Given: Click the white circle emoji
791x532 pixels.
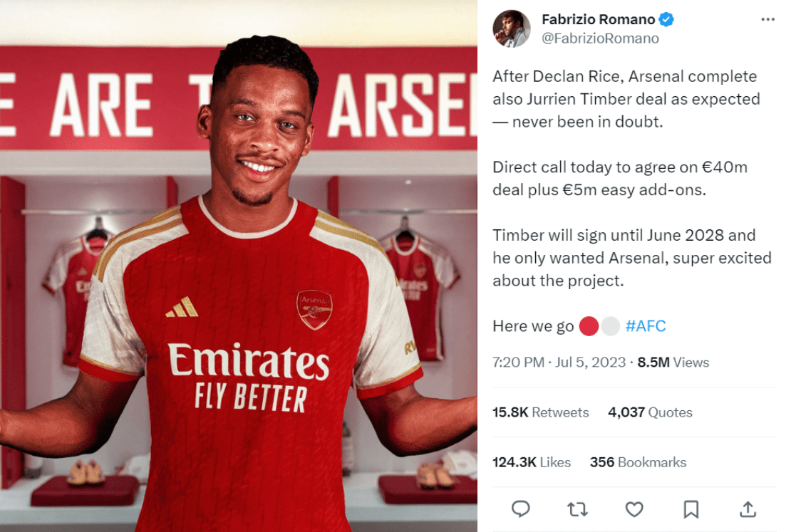Looking at the screenshot, I should click(x=611, y=326).
